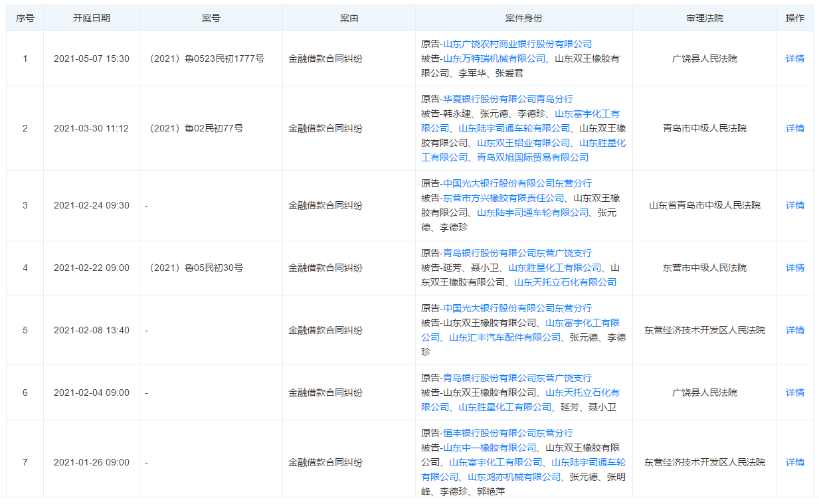Select the date 2021-02-24 09:30
Image resolution: width=819 pixels, height=504 pixels.
(92, 205)
